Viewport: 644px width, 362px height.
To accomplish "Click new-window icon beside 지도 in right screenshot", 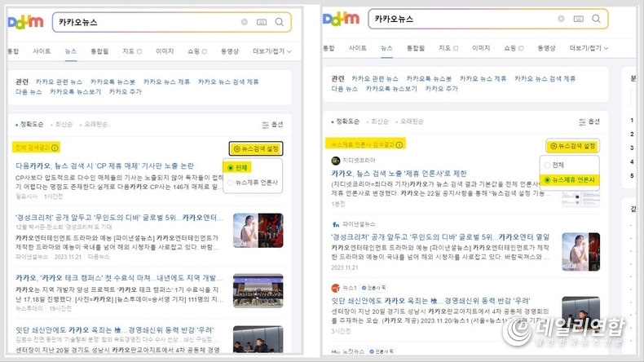I will click(x=456, y=48).
